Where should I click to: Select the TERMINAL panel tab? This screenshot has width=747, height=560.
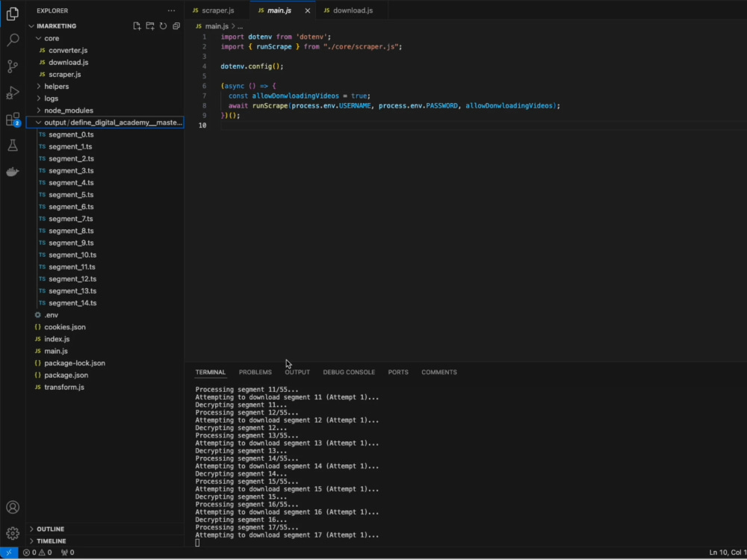point(210,373)
